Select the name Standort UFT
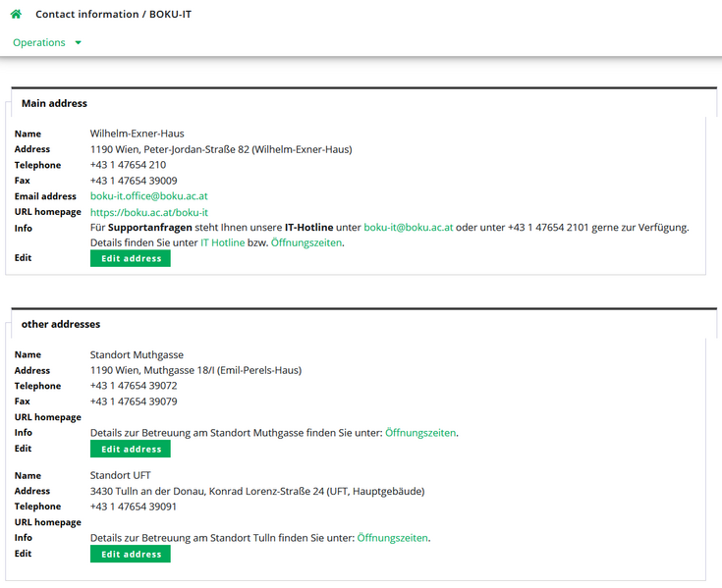Viewport: 722px width, 588px height. (x=120, y=475)
